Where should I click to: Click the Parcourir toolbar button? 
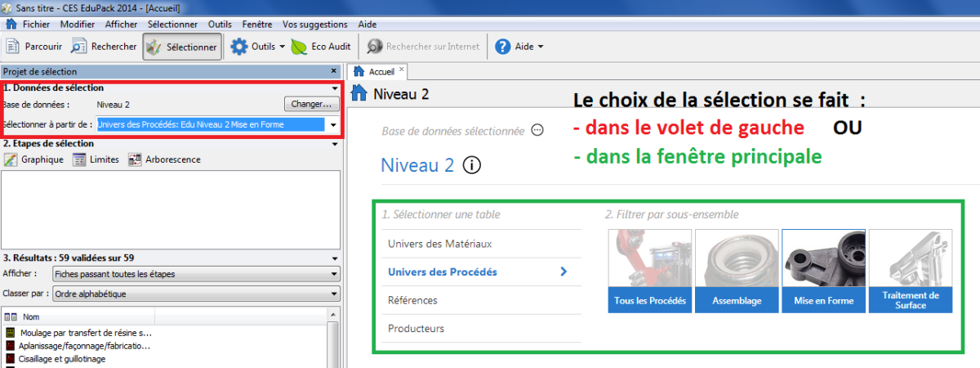pos(33,47)
